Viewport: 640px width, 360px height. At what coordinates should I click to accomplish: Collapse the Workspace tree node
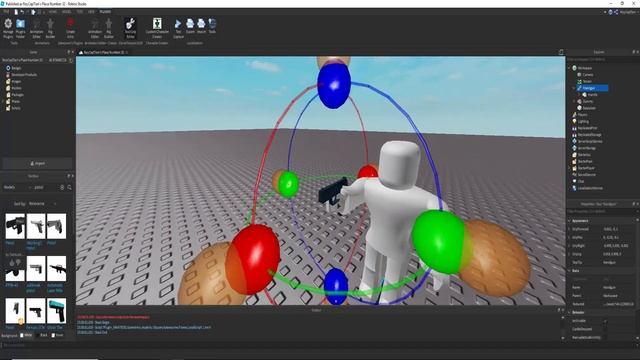(569, 68)
